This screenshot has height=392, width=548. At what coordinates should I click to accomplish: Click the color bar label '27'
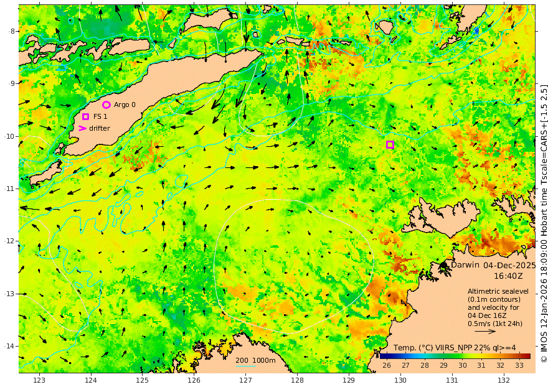(405, 365)
